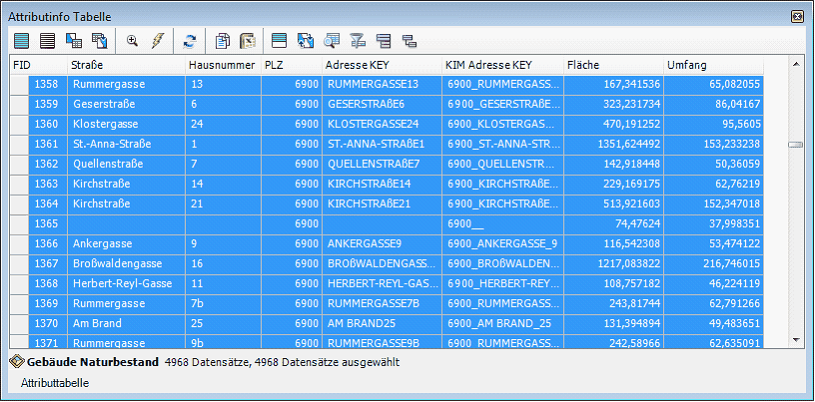Close the Attributinfo Tabelle window
The height and width of the screenshot is (402, 815).
tap(797, 17)
